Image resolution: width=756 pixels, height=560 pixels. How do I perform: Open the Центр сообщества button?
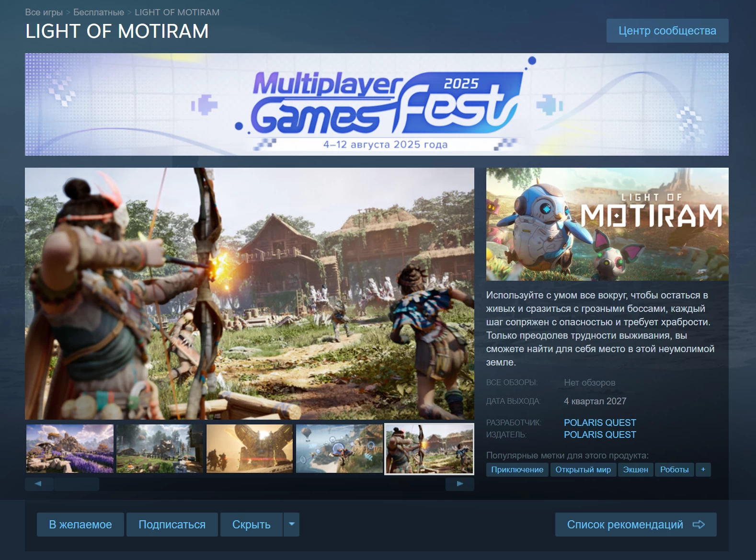[x=667, y=31]
